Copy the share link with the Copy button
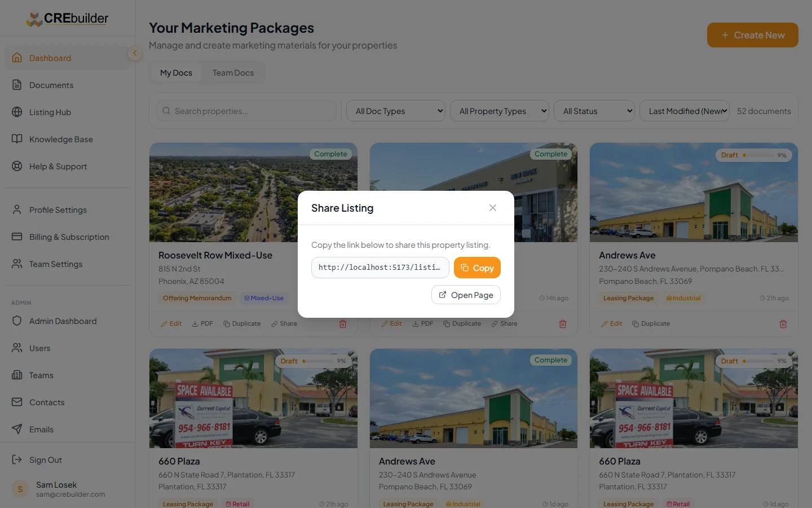 coord(476,268)
